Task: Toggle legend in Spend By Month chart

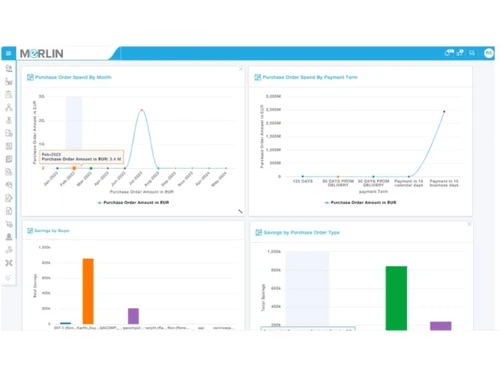Action: [x=133, y=202]
